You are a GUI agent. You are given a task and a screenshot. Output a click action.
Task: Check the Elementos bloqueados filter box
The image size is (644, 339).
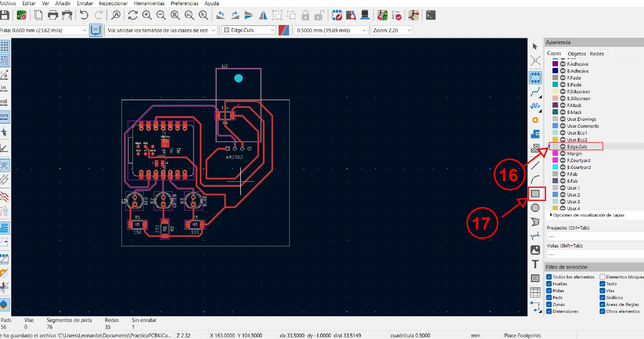[602, 277]
